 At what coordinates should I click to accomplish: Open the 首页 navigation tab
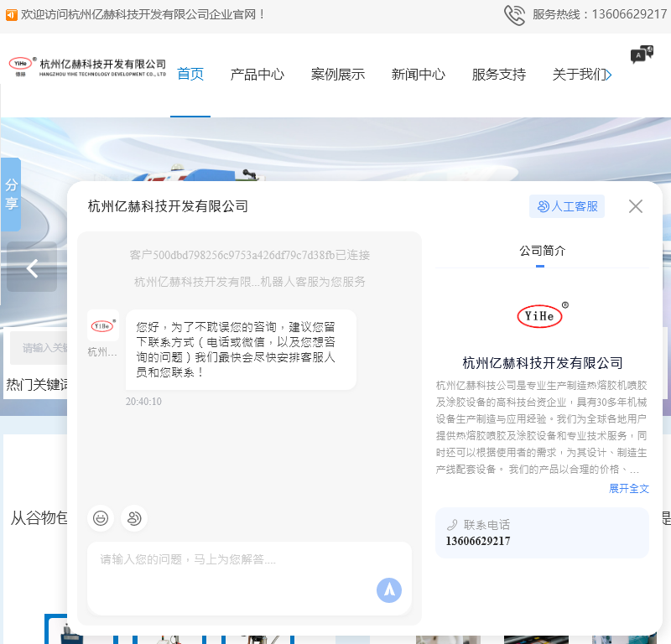click(x=190, y=75)
